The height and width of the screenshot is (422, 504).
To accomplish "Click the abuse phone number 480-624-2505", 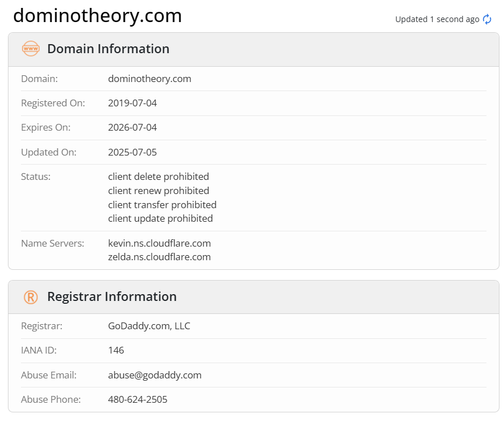I will (x=137, y=399).
